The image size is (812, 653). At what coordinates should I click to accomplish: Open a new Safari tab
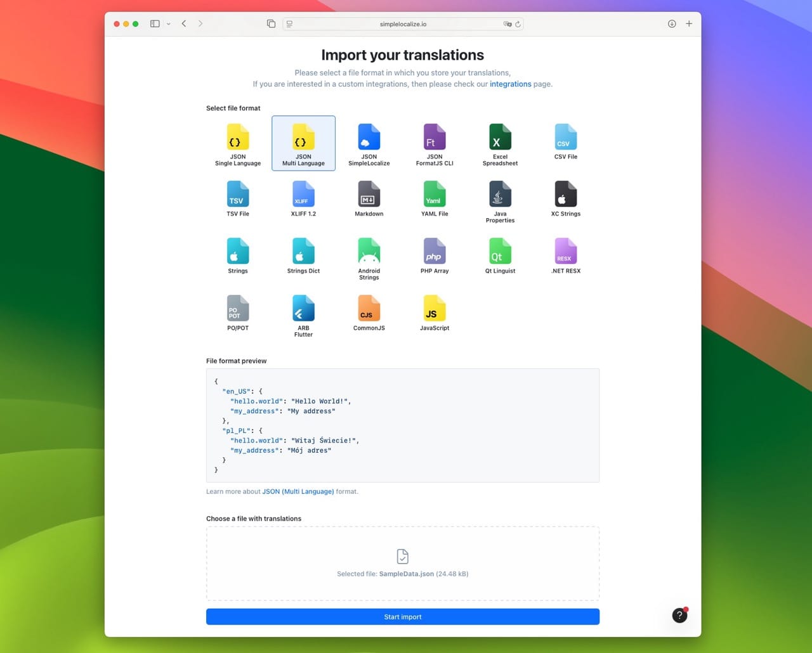coord(689,23)
